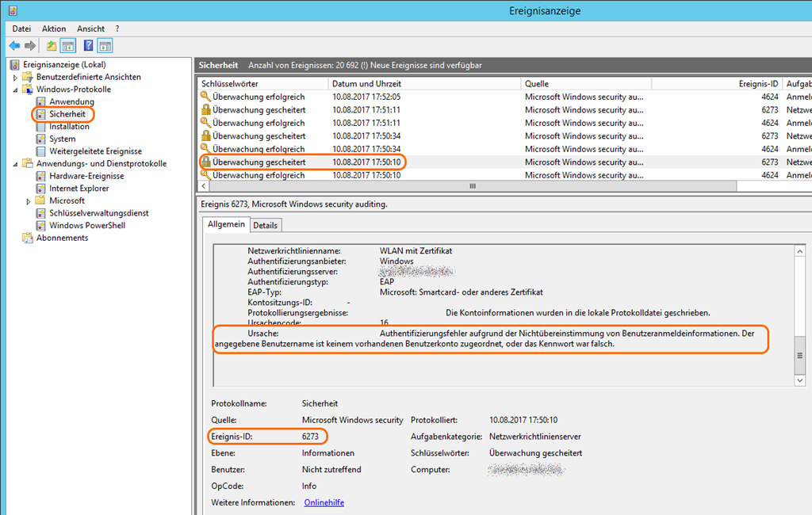Select the failed audit event at 17:50:10

pyautogui.click(x=259, y=162)
